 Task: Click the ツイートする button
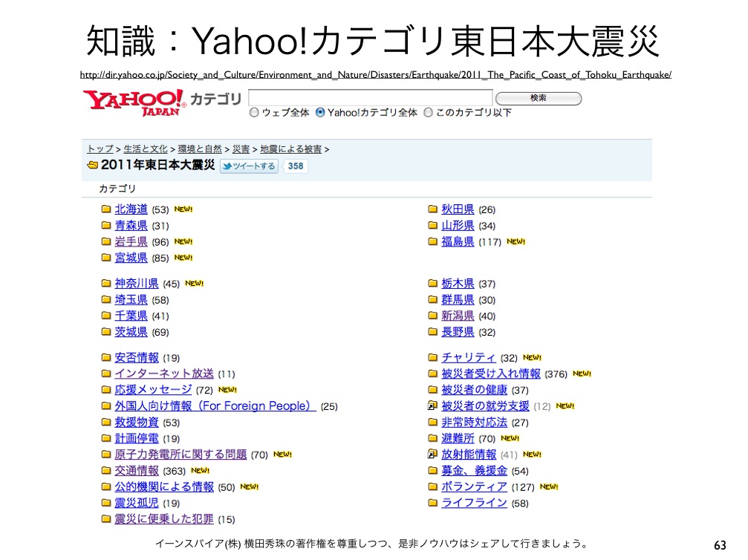[x=249, y=166]
